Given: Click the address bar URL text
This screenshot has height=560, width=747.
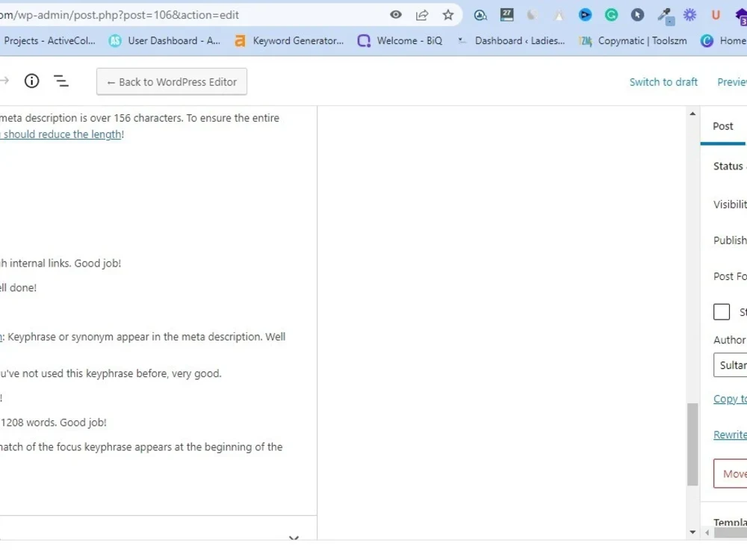Looking at the screenshot, I should pos(120,15).
